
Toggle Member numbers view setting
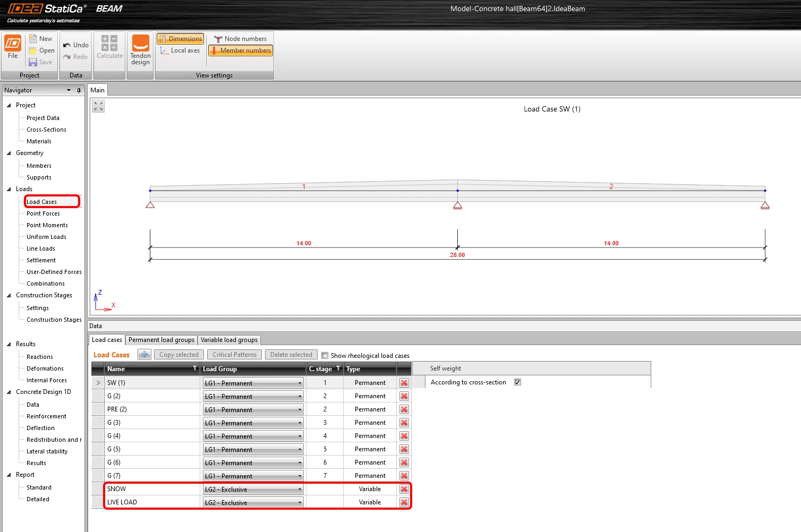(x=241, y=50)
